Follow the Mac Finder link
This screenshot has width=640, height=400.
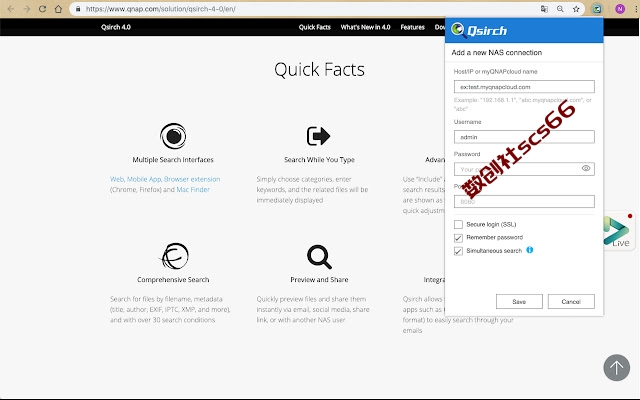tap(193, 190)
